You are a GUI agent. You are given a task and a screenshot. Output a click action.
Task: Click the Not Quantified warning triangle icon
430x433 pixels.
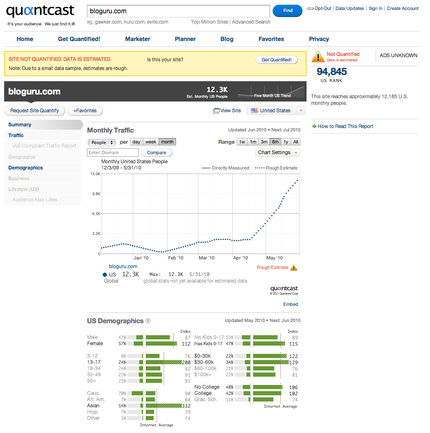coord(318,56)
